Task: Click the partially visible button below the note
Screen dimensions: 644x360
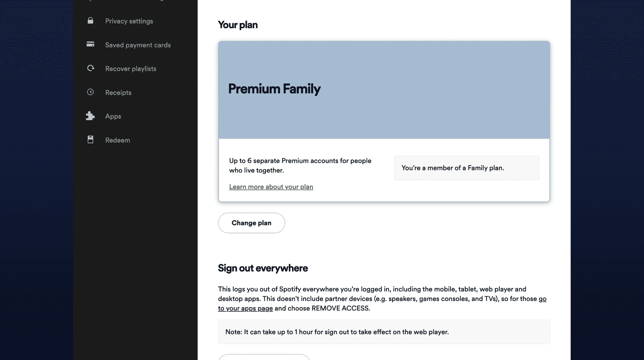Action: [264, 357]
